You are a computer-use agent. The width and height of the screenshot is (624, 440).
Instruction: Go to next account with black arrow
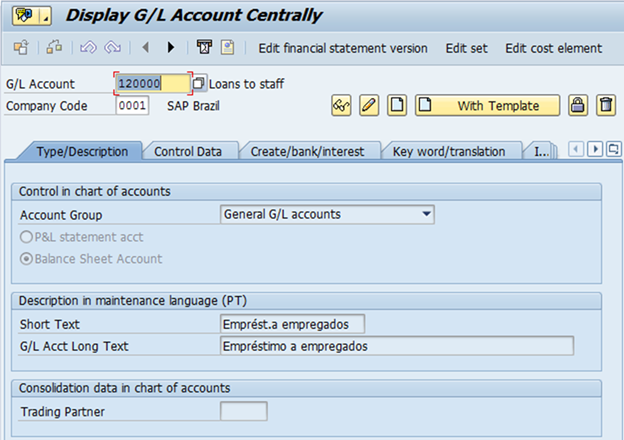(x=171, y=48)
